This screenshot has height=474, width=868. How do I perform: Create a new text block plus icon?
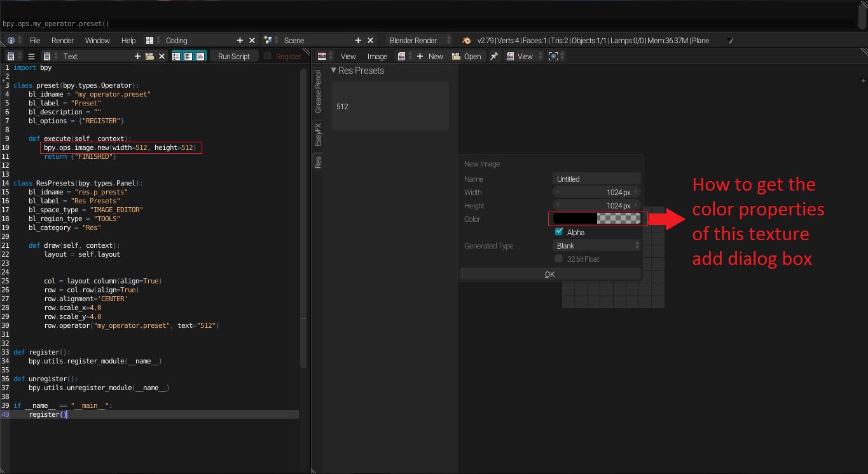137,56
